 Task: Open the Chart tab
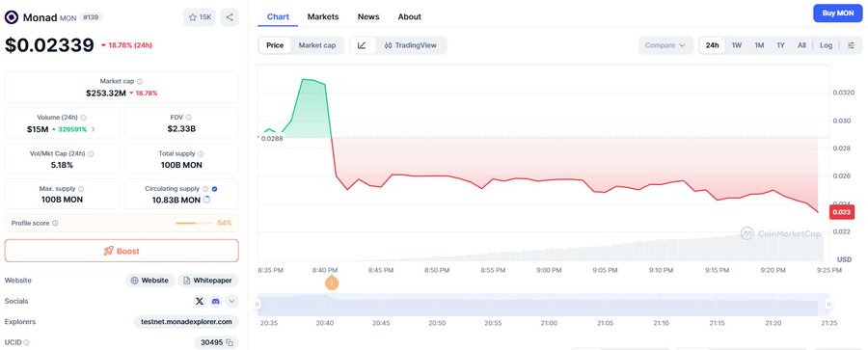point(278,16)
